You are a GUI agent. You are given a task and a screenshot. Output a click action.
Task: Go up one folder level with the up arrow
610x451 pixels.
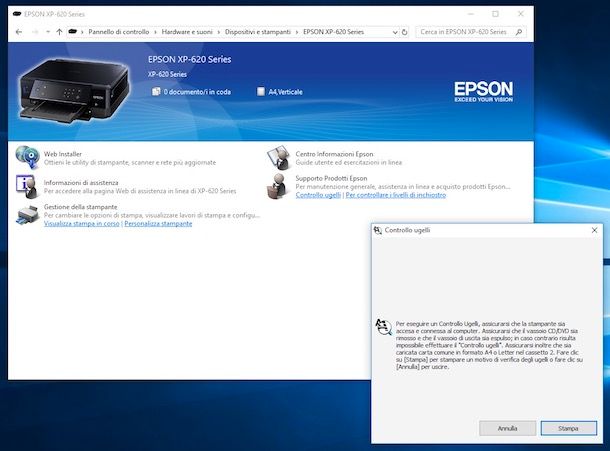[x=59, y=32]
